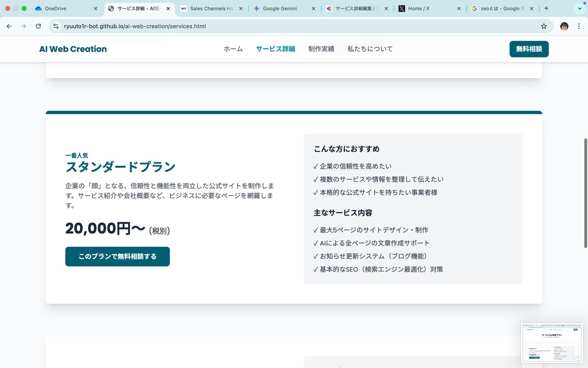Reload the page with the refresh icon

coord(39,26)
